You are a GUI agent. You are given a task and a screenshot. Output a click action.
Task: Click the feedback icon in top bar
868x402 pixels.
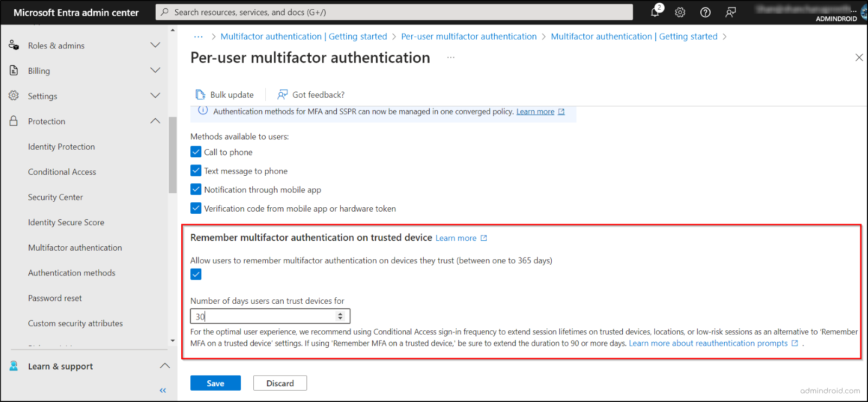click(x=731, y=12)
